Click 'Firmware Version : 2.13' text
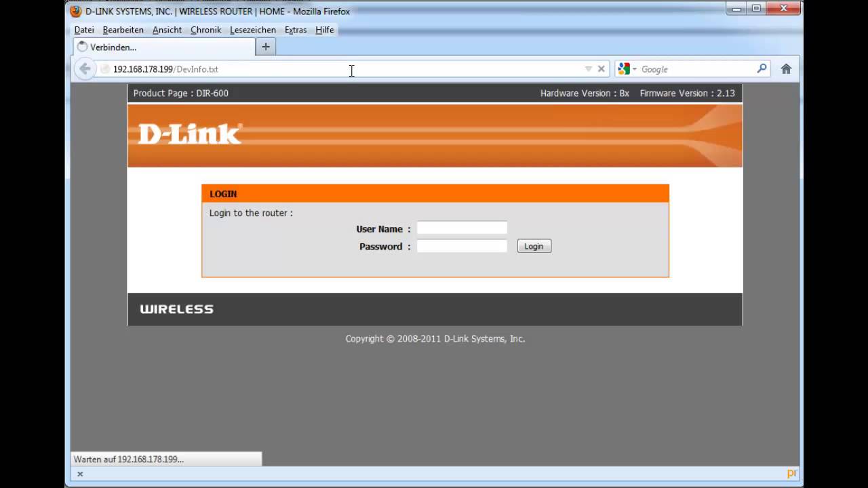The height and width of the screenshot is (488, 868). pyautogui.click(x=687, y=94)
